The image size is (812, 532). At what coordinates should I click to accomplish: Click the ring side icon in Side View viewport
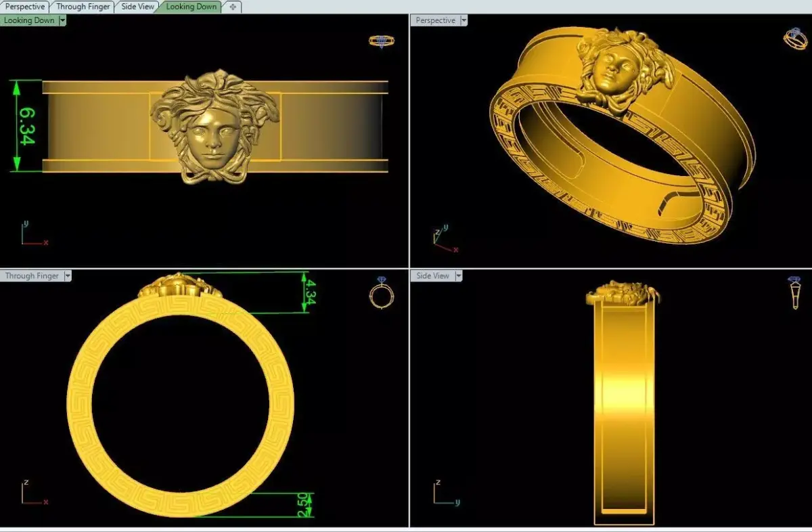click(794, 292)
